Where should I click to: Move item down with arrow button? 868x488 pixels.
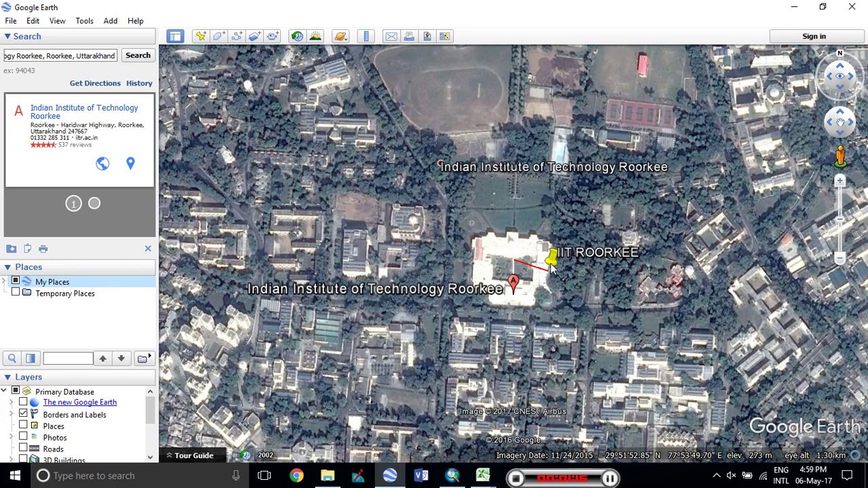tap(121, 359)
